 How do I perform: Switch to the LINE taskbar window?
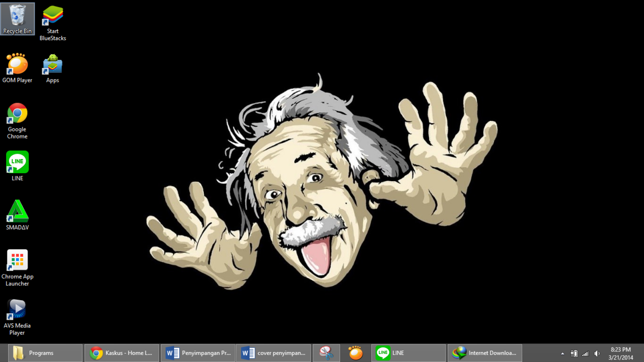pyautogui.click(x=409, y=353)
